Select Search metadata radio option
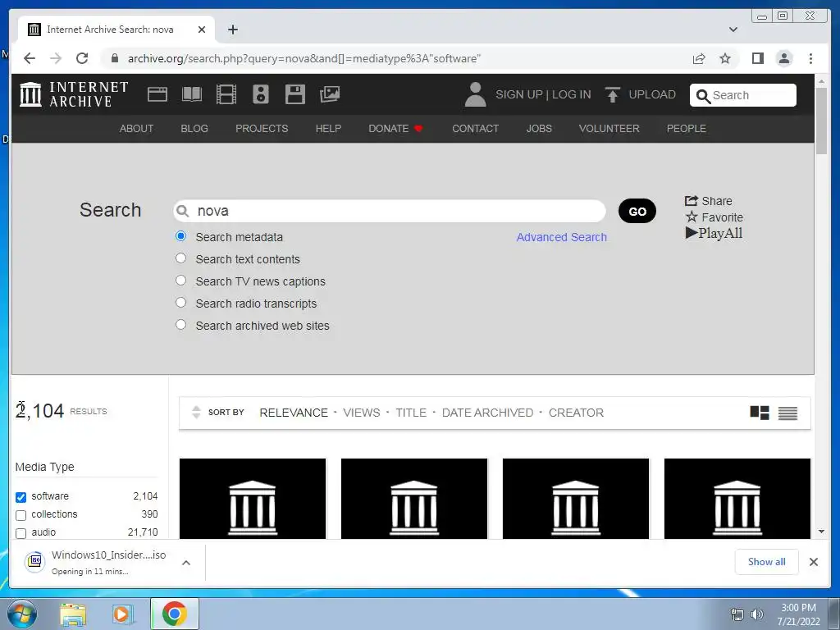Viewport: 840px width, 630px height. (181, 236)
